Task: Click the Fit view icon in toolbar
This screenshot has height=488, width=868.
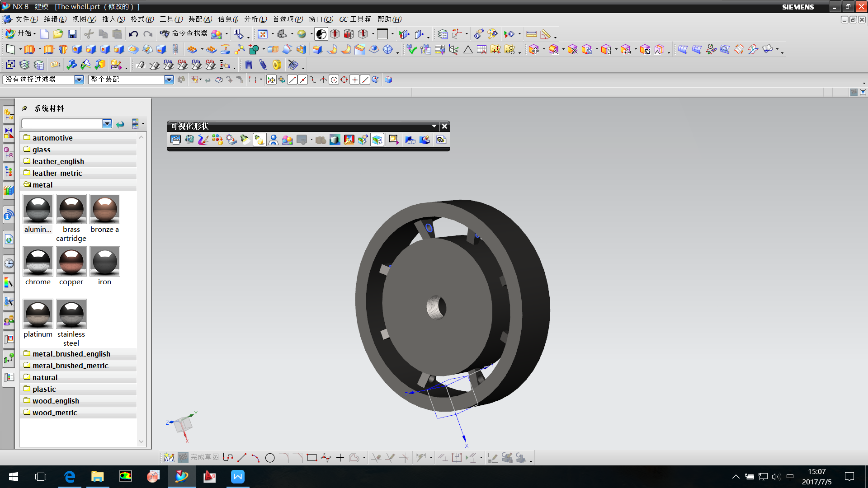Action: tap(263, 34)
